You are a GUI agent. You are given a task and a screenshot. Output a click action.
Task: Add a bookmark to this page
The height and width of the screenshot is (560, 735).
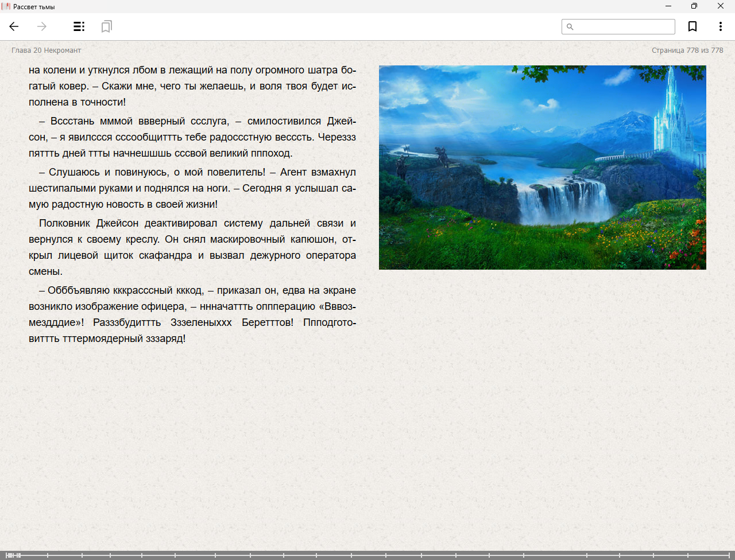coord(693,26)
